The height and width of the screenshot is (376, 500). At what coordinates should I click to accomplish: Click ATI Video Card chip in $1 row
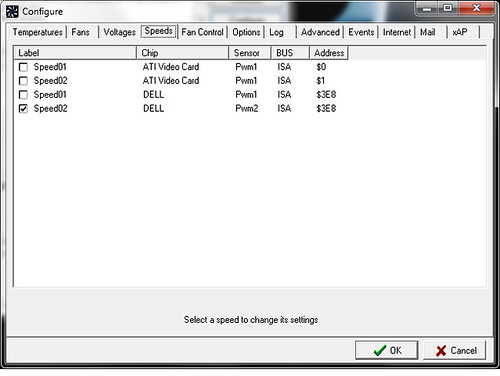click(x=171, y=81)
